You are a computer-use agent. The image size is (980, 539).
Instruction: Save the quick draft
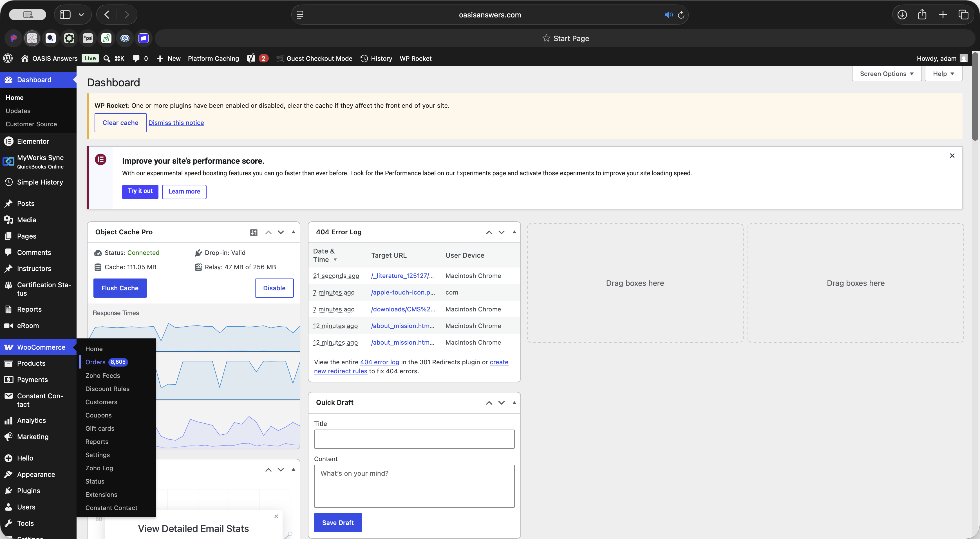point(338,523)
